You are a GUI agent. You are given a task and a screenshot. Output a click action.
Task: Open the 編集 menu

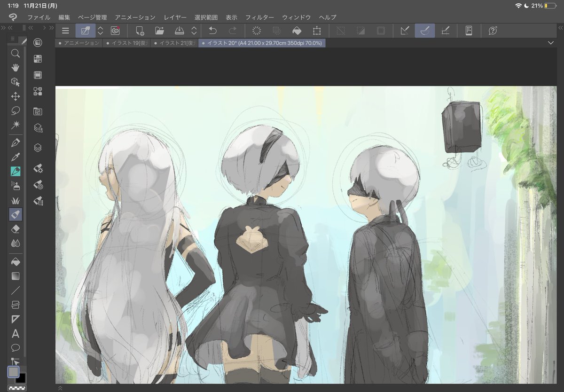click(x=64, y=17)
